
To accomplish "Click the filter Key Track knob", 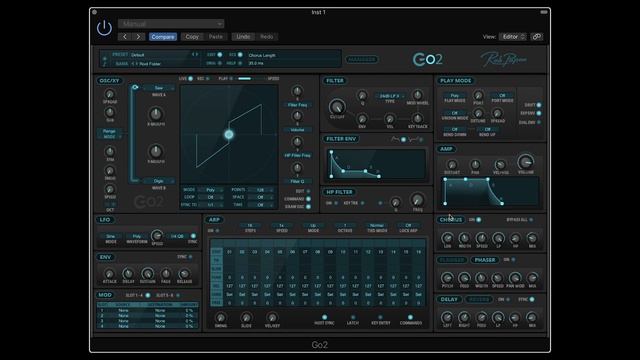I will (418, 119).
